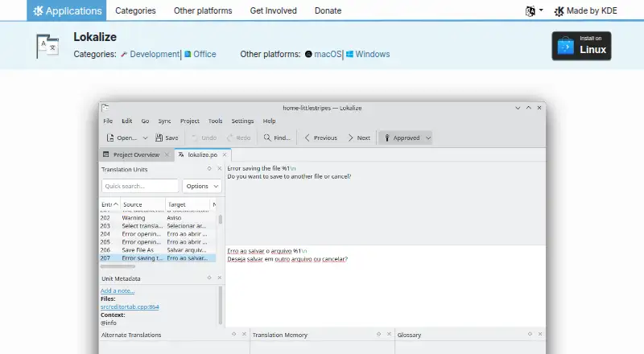Select entry 207 Error saving row

(x=158, y=258)
